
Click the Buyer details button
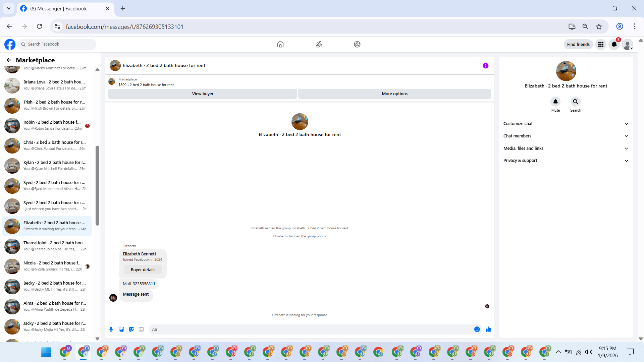[143, 270]
